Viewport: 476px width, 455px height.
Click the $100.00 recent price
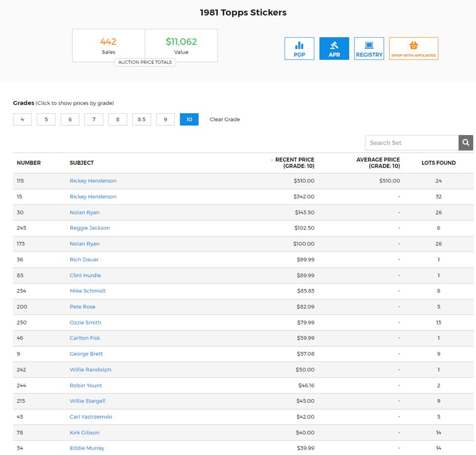point(304,243)
